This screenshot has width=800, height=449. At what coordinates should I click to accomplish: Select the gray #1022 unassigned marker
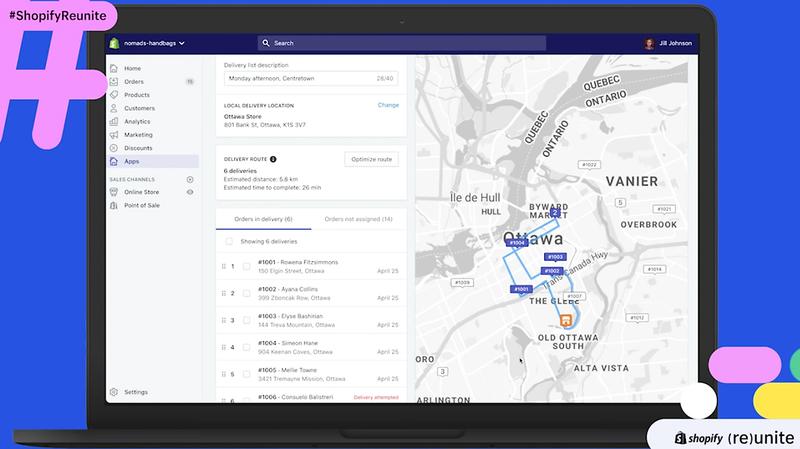point(589,165)
